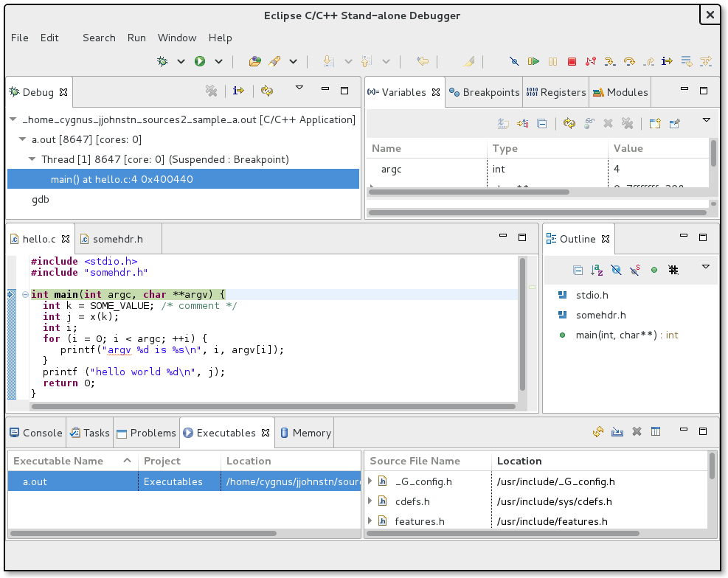728x578 pixels.
Task: Click the open folder icon in main toolbar
Action: click(x=254, y=61)
